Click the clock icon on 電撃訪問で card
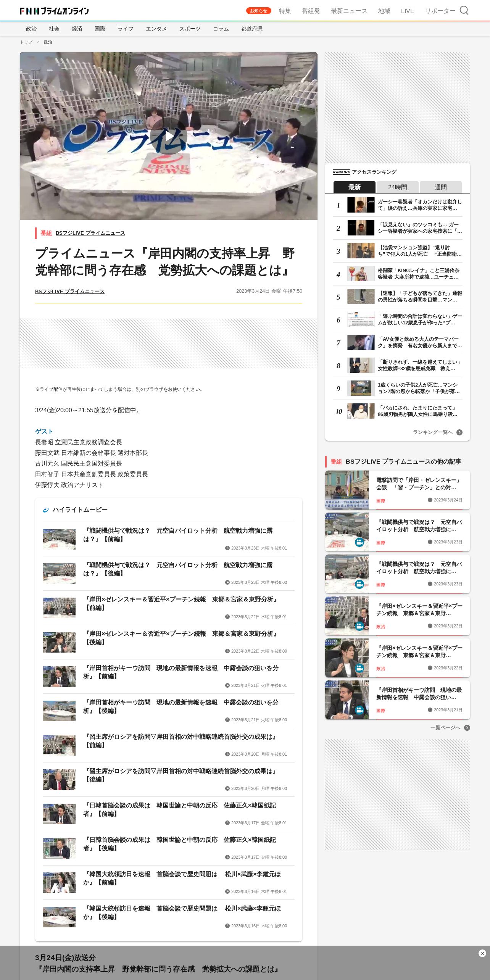Viewport: 490px width, 980px height. [x=430, y=500]
